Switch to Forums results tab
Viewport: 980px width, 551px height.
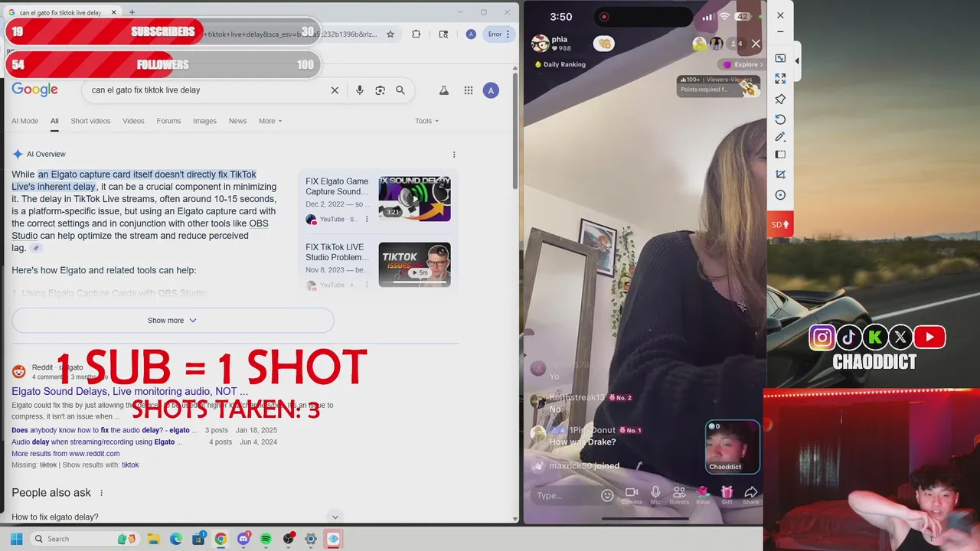pos(168,121)
